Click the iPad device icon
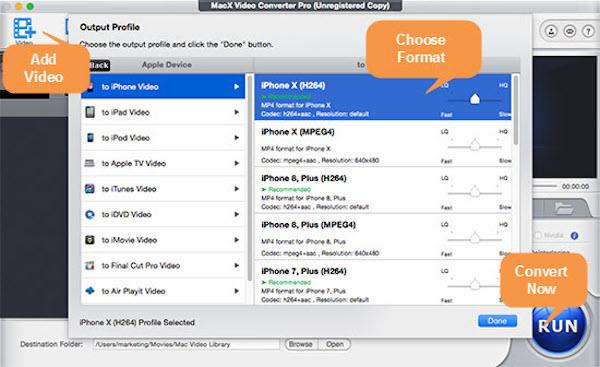The height and width of the screenshot is (367, 600). 90,112
